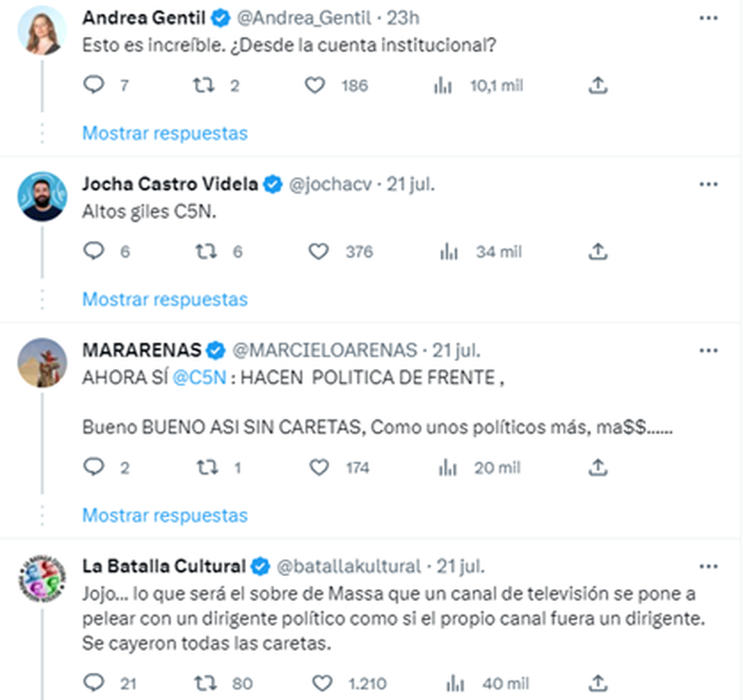View analytics on Jocha Castro Videla's tweet

pos(449,252)
